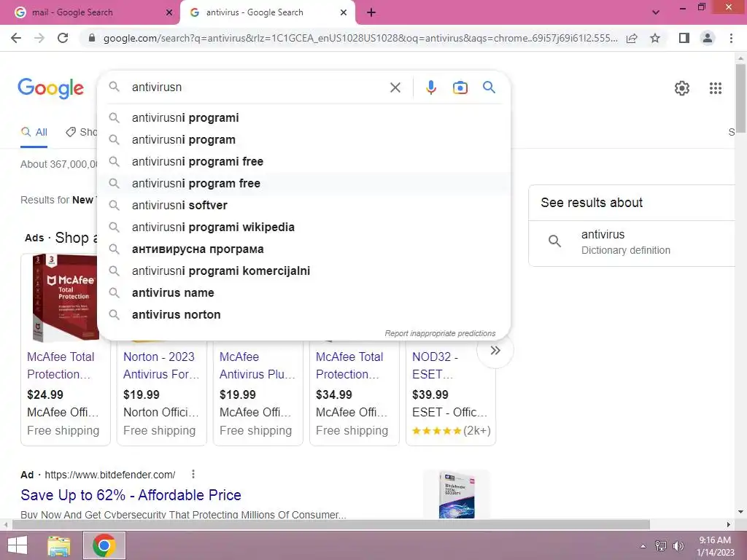Choose suggestion antivirusni program free
This screenshot has width=747, height=560.
point(303,183)
